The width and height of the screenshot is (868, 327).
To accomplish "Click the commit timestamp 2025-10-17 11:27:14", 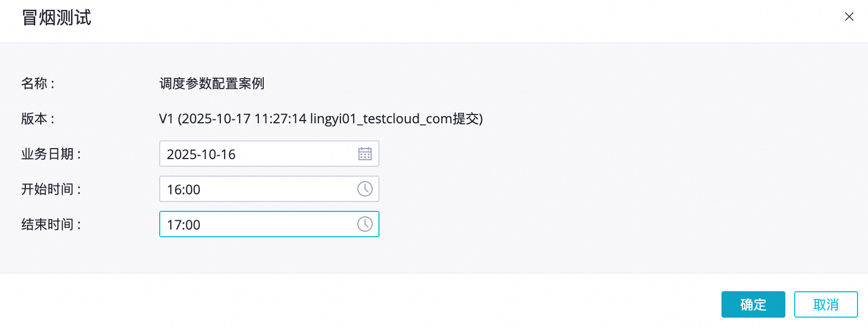I will 244,119.
